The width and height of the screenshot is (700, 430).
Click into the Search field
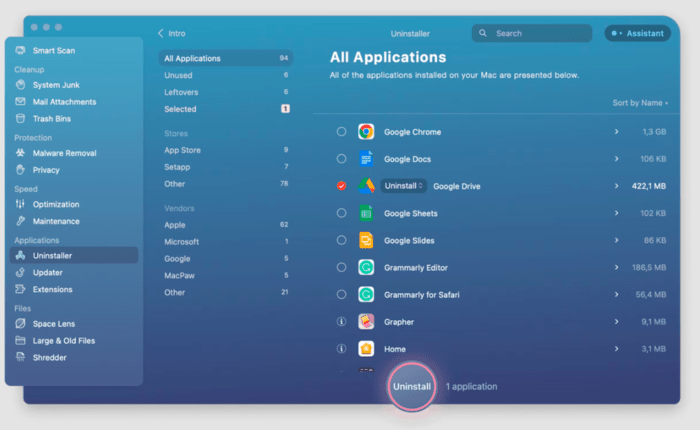point(532,33)
